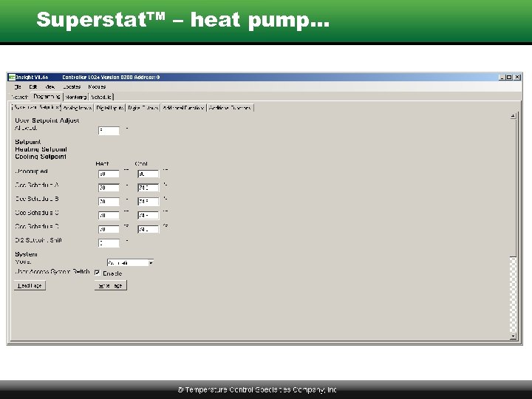Open the File menu
Image resolution: width=532 pixels, height=399 pixels.
pos(18,87)
